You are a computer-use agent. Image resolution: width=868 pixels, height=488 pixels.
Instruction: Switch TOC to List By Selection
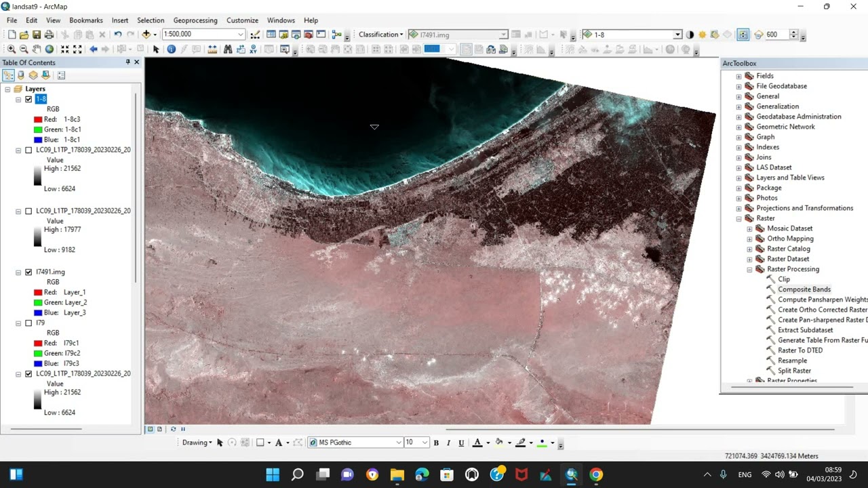[45, 75]
